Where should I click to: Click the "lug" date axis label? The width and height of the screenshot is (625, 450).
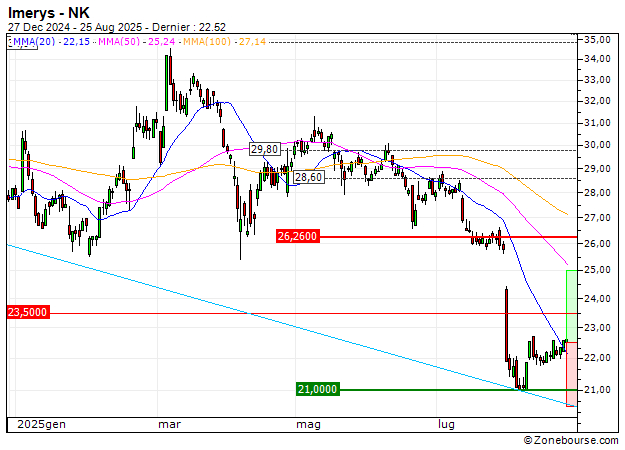click(x=446, y=425)
